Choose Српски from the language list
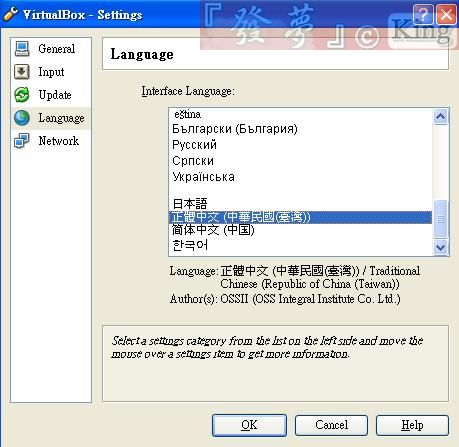 (300, 161)
